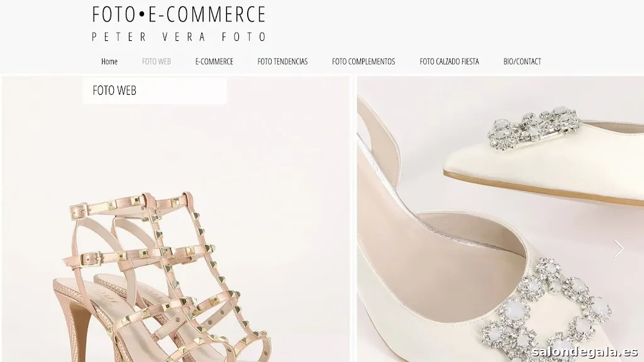
Task: Open FOTO TENDENCIAS in the navigation bar
Action: tap(282, 62)
